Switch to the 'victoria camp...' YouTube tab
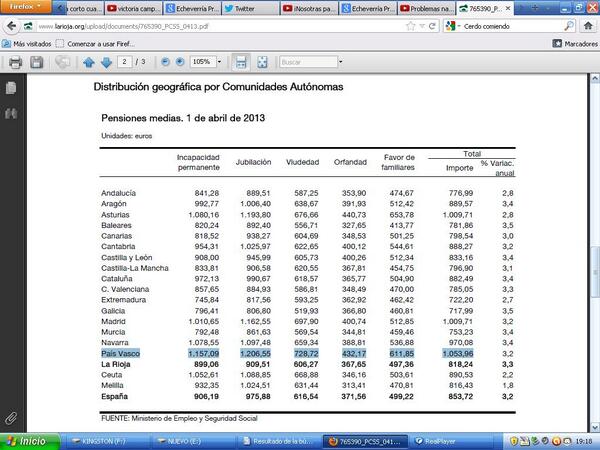This screenshot has height=450, width=600. click(x=133, y=8)
